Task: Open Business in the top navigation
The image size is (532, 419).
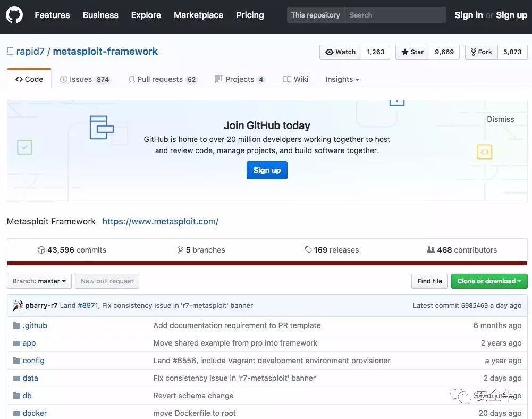Action: pyautogui.click(x=100, y=15)
